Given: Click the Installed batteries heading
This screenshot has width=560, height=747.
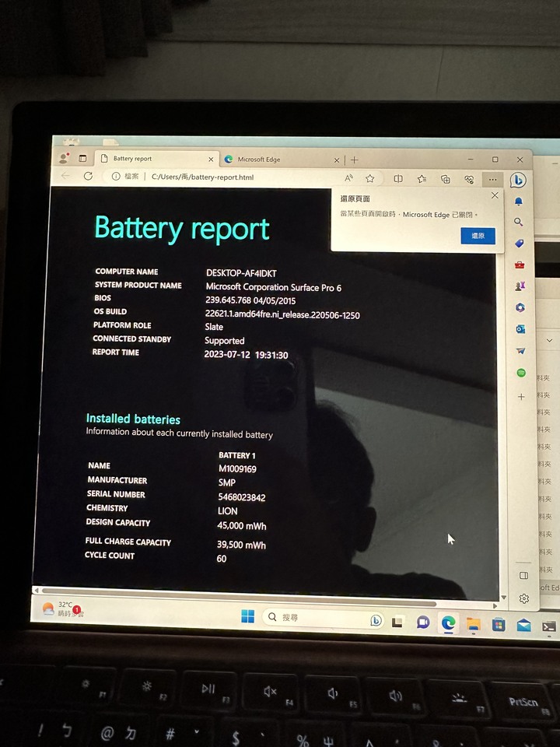Looking at the screenshot, I should coord(133,419).
